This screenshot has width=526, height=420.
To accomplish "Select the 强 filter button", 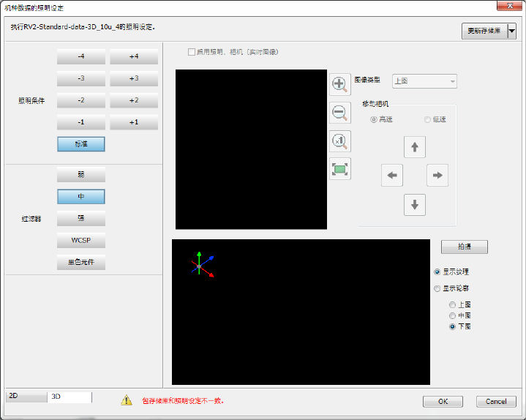I will (81, 218).
